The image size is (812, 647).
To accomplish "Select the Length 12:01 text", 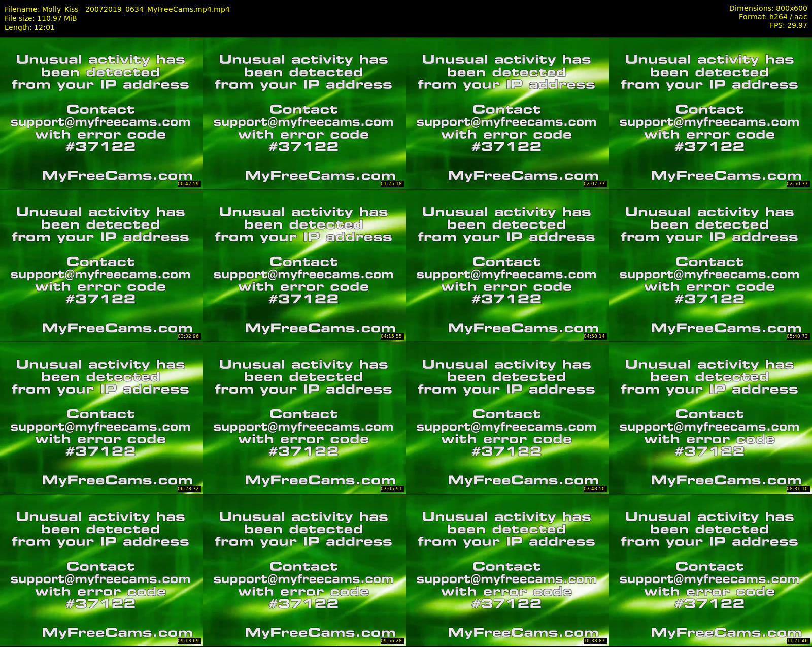I will click(x=29, y=27).
